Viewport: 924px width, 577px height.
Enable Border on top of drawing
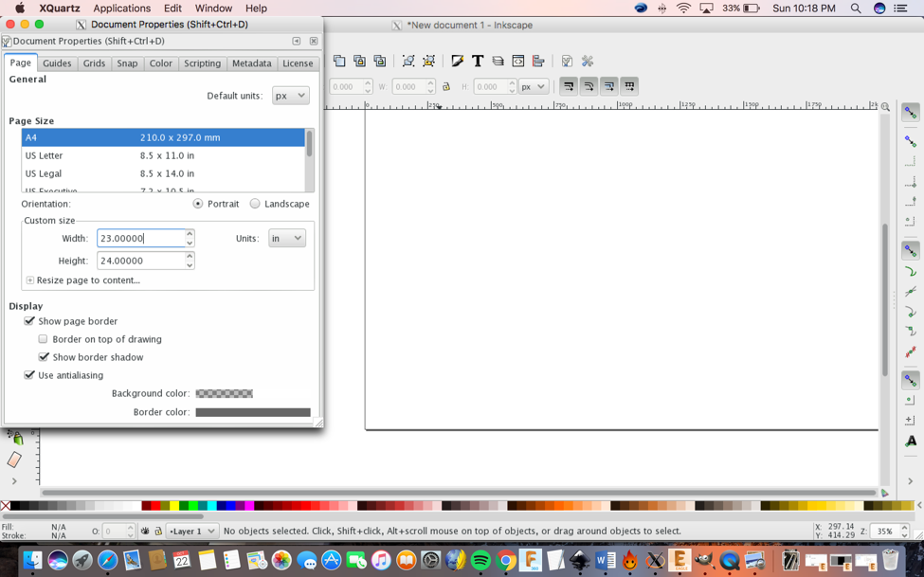point(43,339)
